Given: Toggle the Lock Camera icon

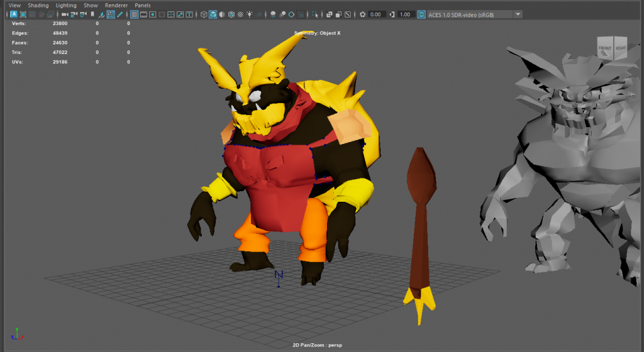Looking at the screenshot, I should tap(74, 14).
